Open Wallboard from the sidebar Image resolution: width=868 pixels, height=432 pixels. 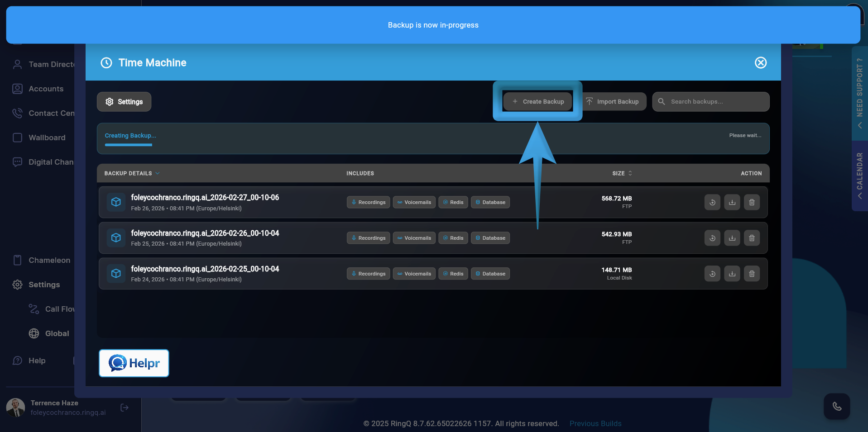point(47,138)
